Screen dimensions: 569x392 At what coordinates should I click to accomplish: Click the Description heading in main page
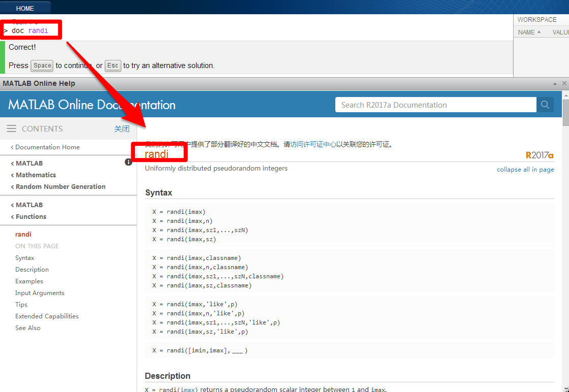tap(167, 376)
